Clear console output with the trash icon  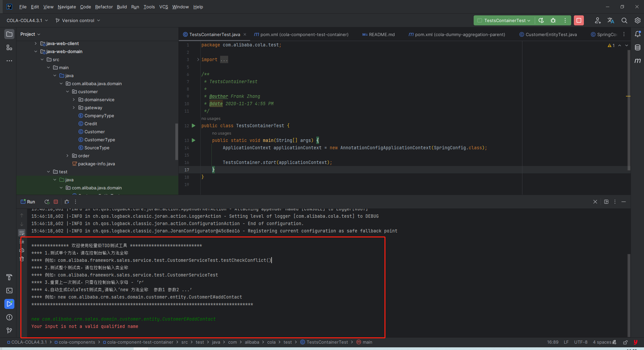[22, 259]
